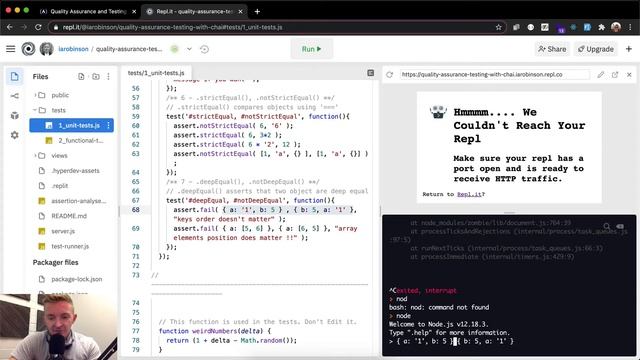Click the Repl.it spiral logo

tap(28, 49)
